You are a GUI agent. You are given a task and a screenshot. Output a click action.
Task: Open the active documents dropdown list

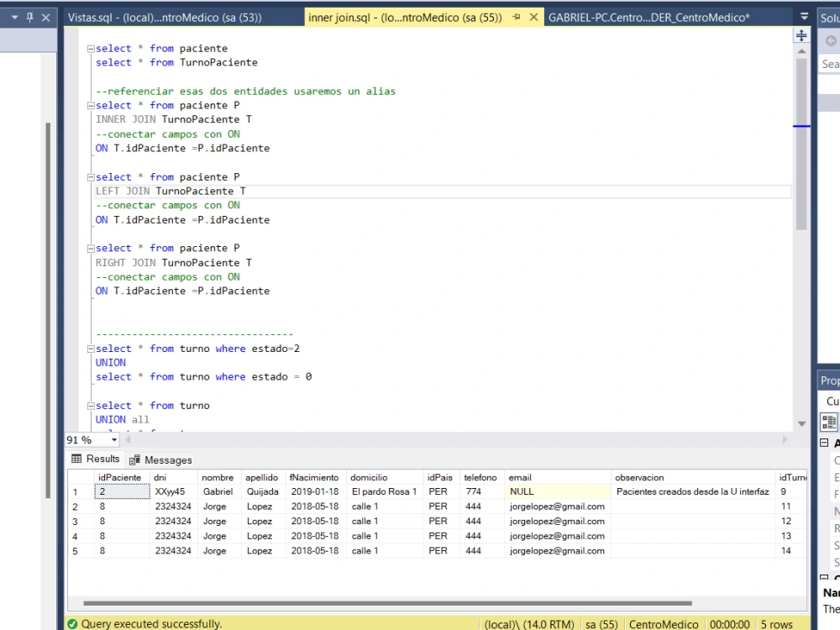click(x=804, y=17)
